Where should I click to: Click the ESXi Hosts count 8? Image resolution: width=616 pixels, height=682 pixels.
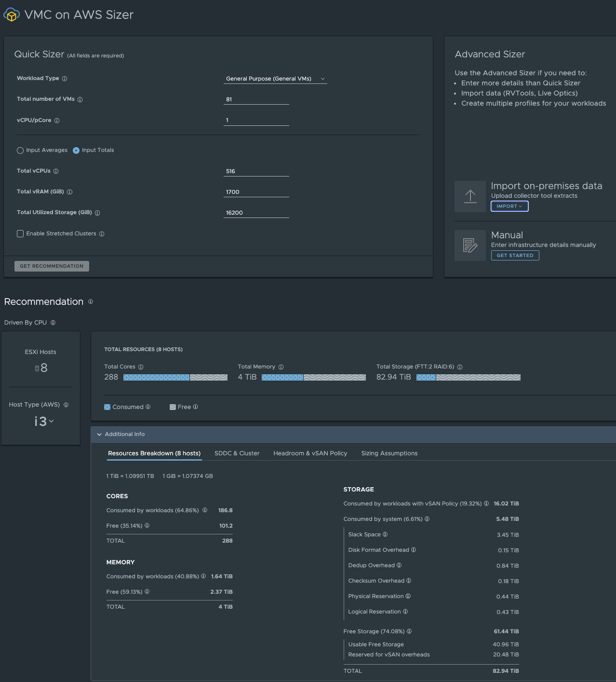[x=44, y=368]
